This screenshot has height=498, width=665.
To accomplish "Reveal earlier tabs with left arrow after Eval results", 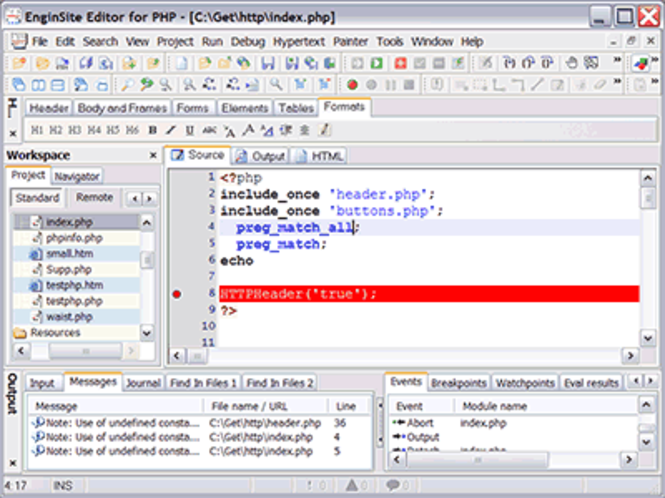I will 636,381.
